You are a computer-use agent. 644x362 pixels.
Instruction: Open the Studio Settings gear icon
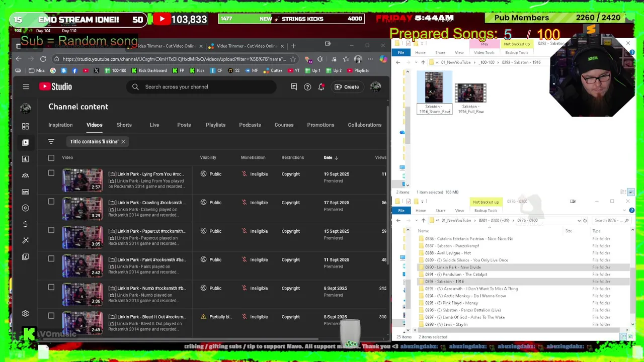click(x=25, y=314)
